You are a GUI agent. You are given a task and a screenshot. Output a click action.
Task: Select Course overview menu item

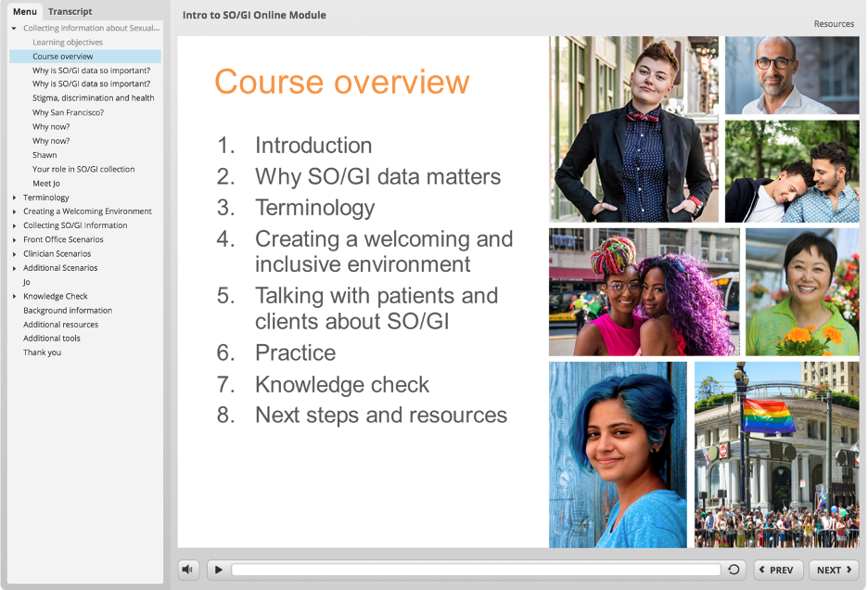[85, 56]
